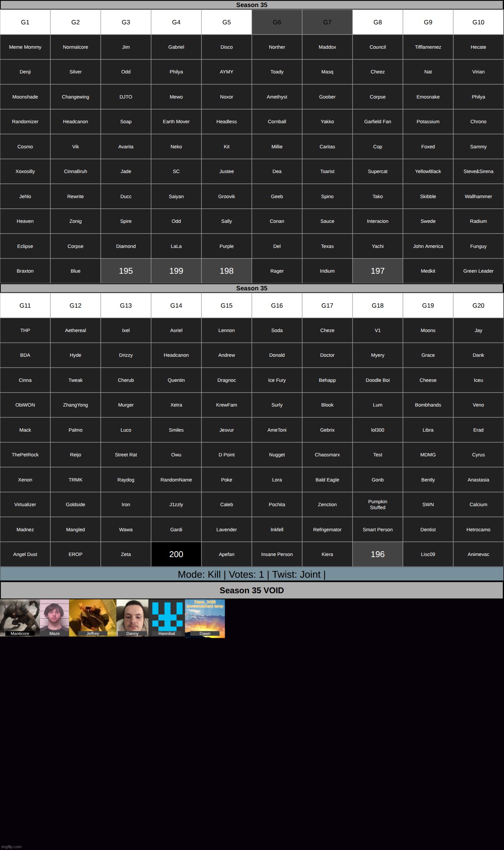
Task: Select the black cell numbered 200
Action: (x=176, y=554)
